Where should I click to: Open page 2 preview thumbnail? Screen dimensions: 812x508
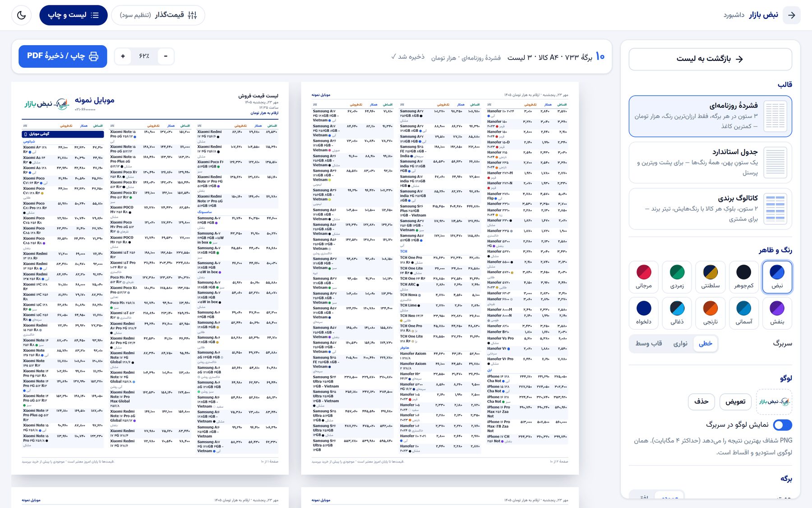tap(440, 278)
